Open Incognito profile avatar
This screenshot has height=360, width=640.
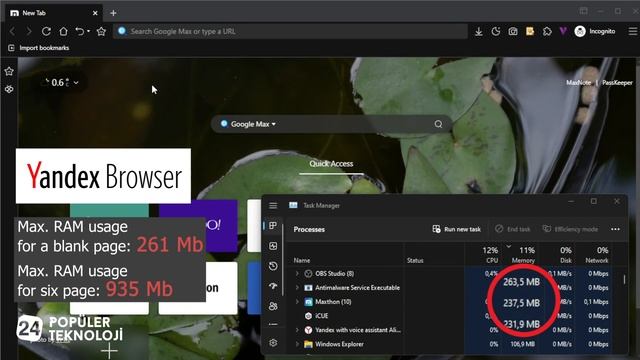click(580, 31)
